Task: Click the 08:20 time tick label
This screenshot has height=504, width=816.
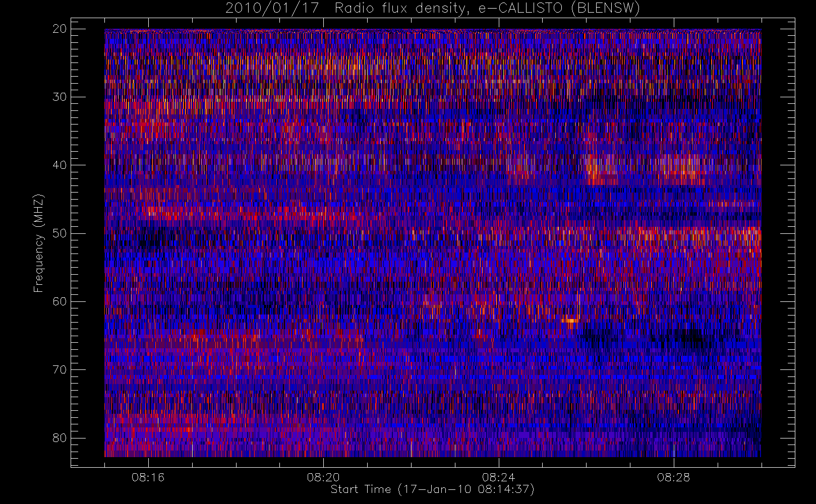Action: 323,477
